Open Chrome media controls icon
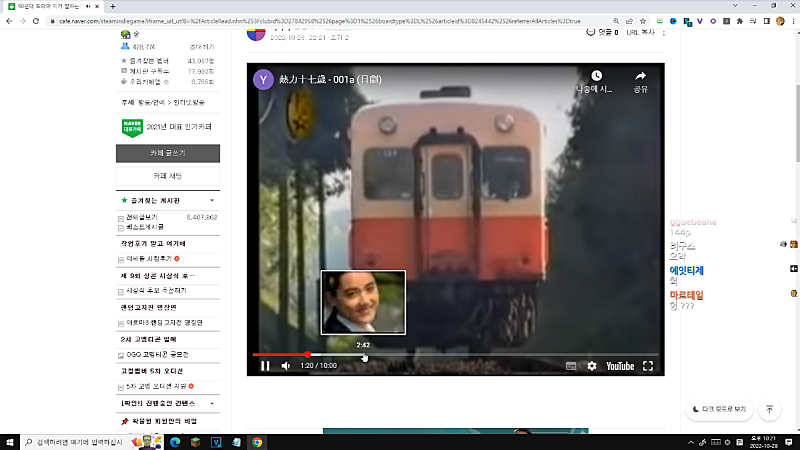 point(753,21)
